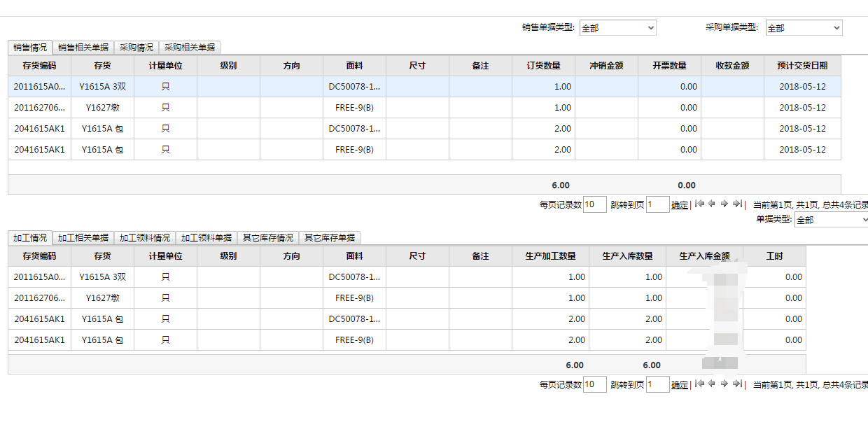868x427 pixels.
Task: Click 确定 link under the processing table
Action: coord(679,384)
